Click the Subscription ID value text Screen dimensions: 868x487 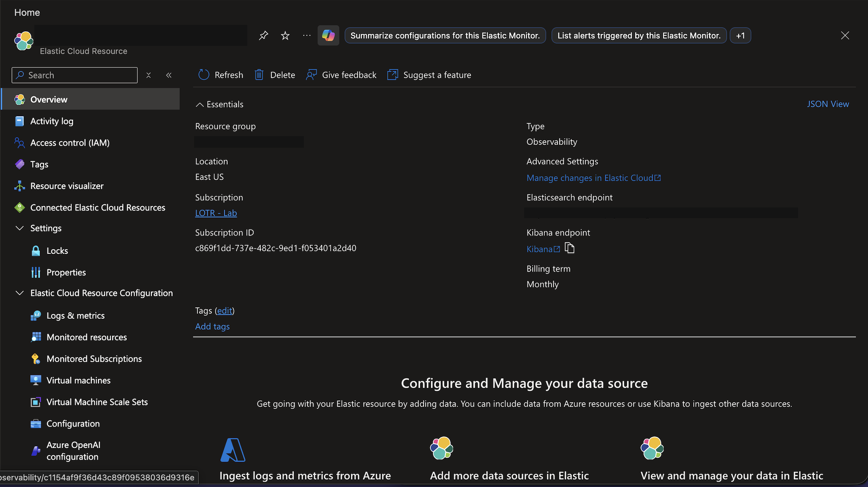[276, 248]
